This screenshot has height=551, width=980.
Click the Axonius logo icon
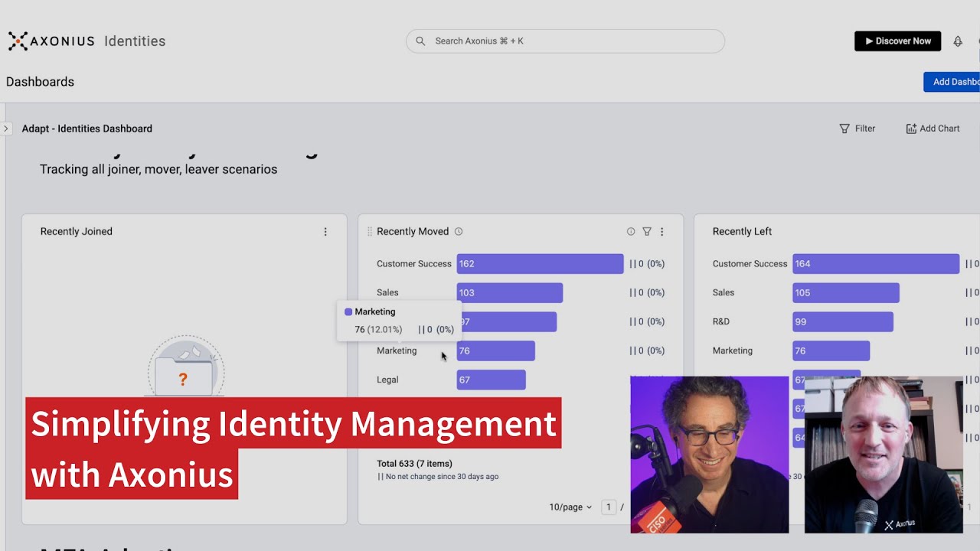pos(18,41)
